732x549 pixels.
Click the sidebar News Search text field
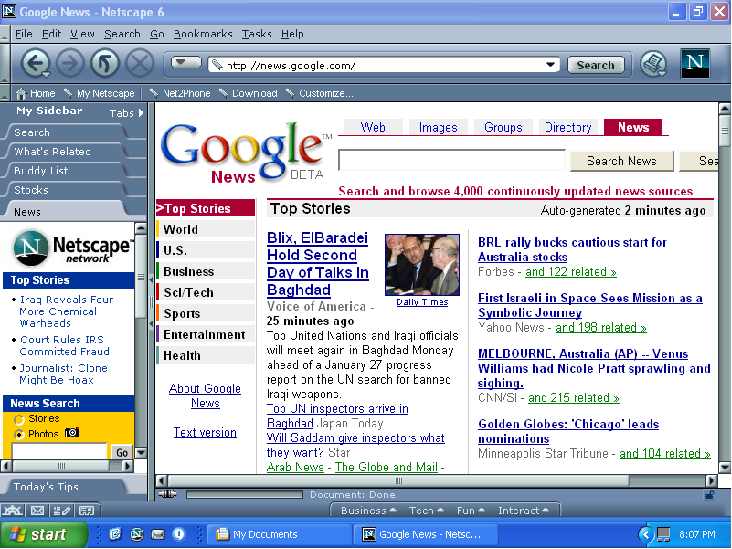(60, 451)
